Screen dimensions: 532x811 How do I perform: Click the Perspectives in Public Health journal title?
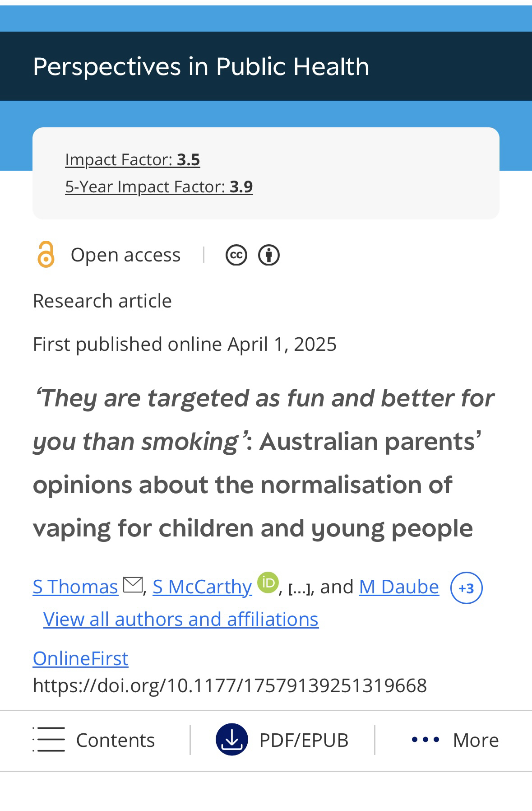click(201, 66)
